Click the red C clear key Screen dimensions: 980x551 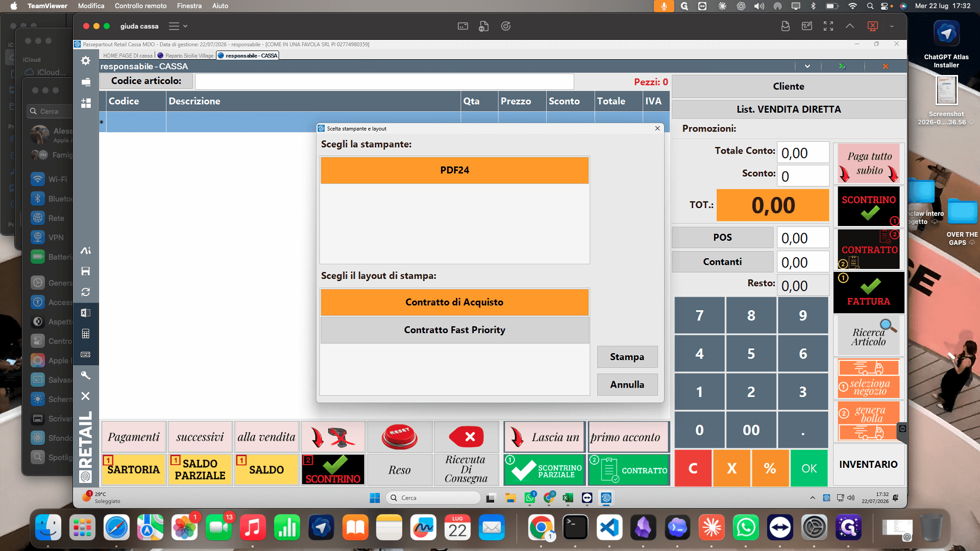click(693, 468)
